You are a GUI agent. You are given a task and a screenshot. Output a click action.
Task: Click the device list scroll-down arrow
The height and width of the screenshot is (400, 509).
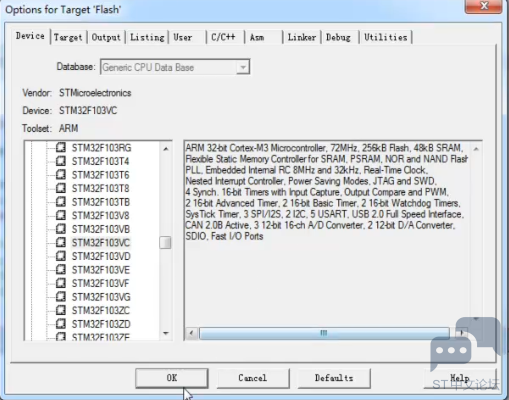pyautogui.click(x=166, y=333)
